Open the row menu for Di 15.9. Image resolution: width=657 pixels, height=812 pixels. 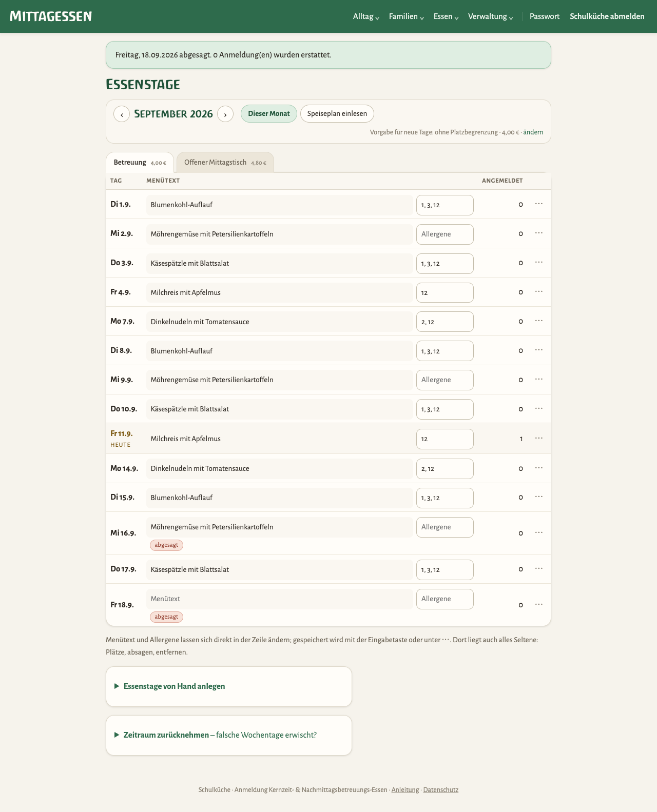[x=539, y=497]
